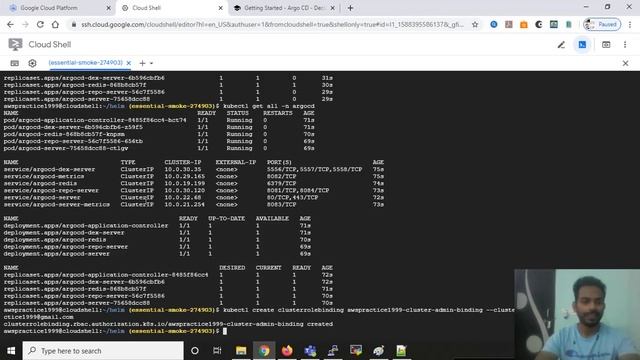This screenshot has width=640, height=360.
Task: Close the Cloud Shell terminal panel
Action: pos(625,63)
